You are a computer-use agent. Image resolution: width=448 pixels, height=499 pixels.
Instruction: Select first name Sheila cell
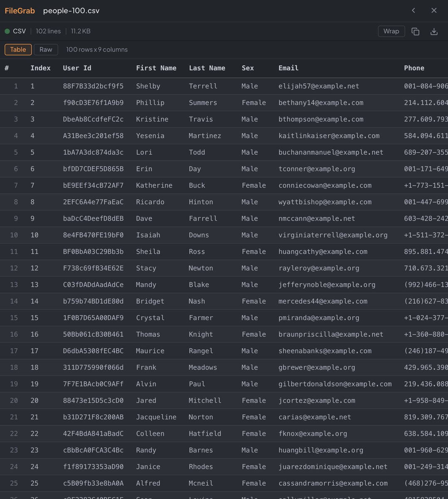(148, 252)
